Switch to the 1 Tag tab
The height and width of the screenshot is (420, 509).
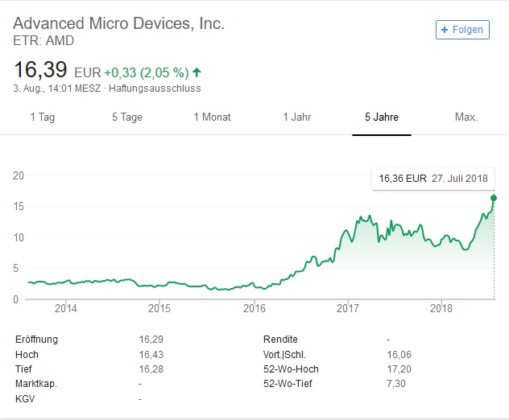tap(43, 117)
